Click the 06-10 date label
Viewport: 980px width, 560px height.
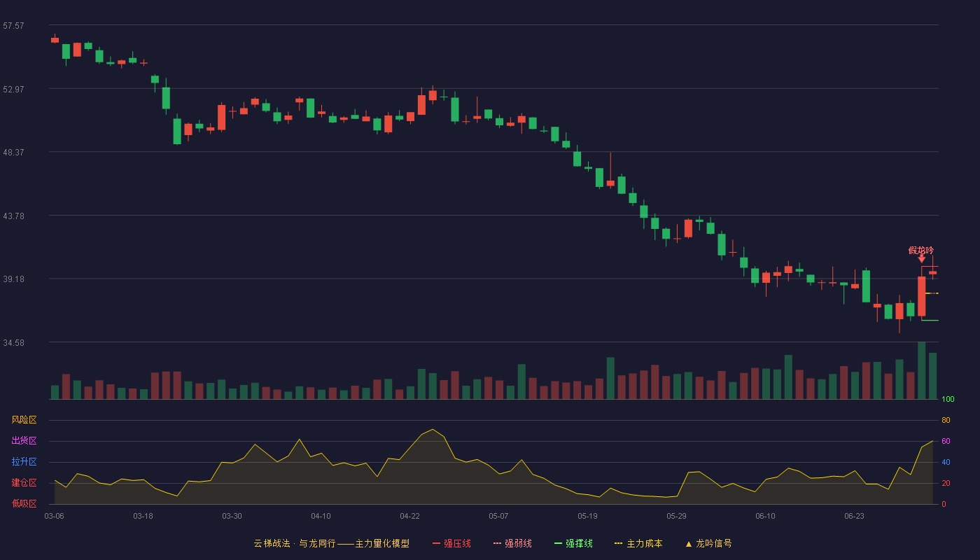point(765,516)
